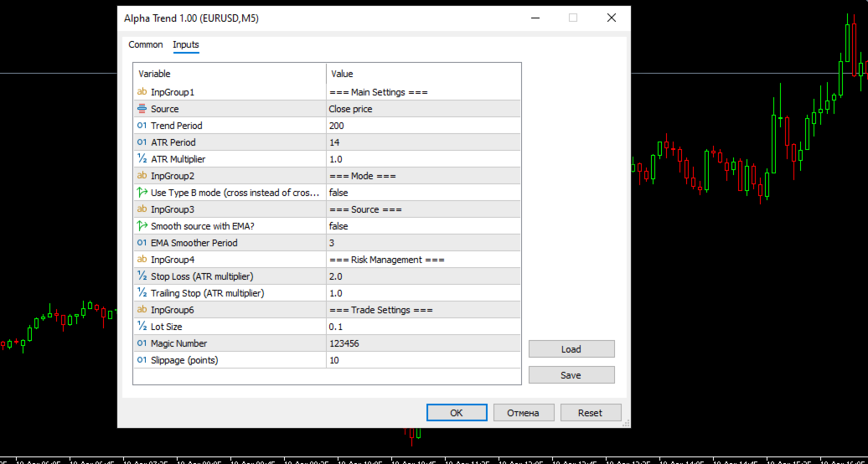Select the 'Lot Size' variable name
This screenshot has width=868, height=464.
(x=166, y=327)
